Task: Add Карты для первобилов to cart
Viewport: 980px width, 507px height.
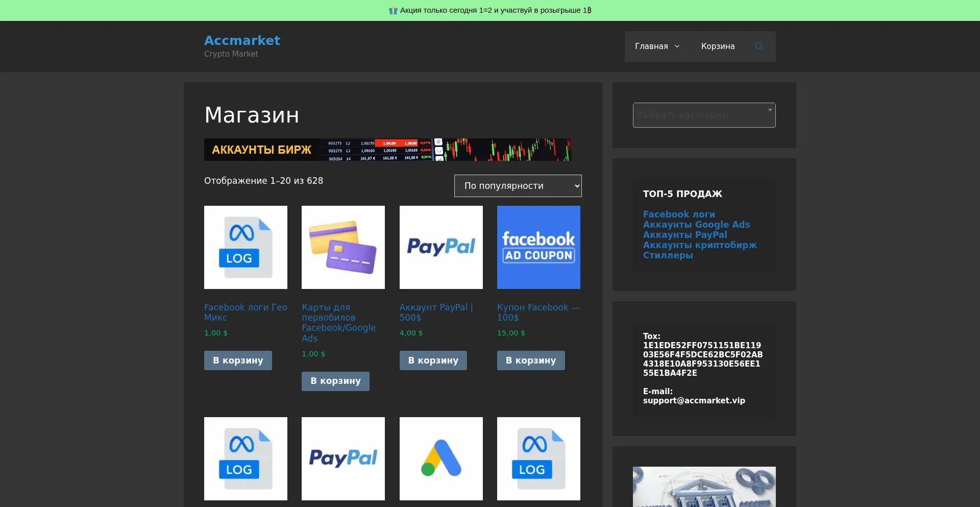Action: [x=335, y=381]
